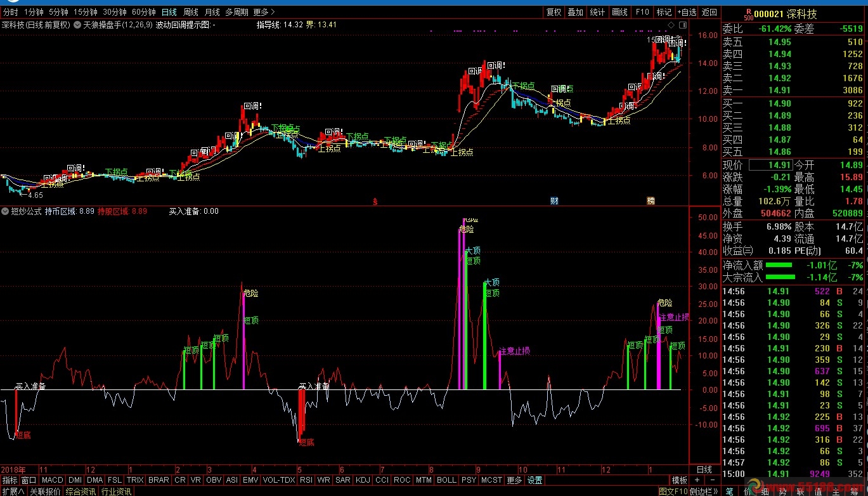Select the 笔 tab in the side panel
The image size is (868, 496).
tap(729, 491)
